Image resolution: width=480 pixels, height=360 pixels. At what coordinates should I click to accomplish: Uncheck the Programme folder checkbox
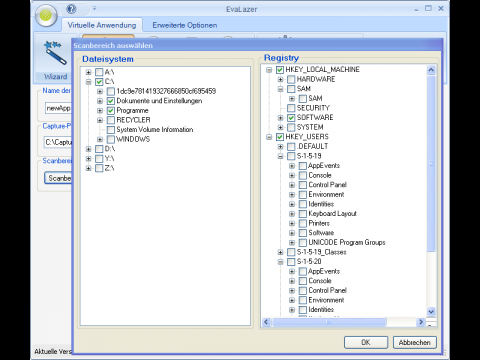pyautogui.click(x=111, y=110)
